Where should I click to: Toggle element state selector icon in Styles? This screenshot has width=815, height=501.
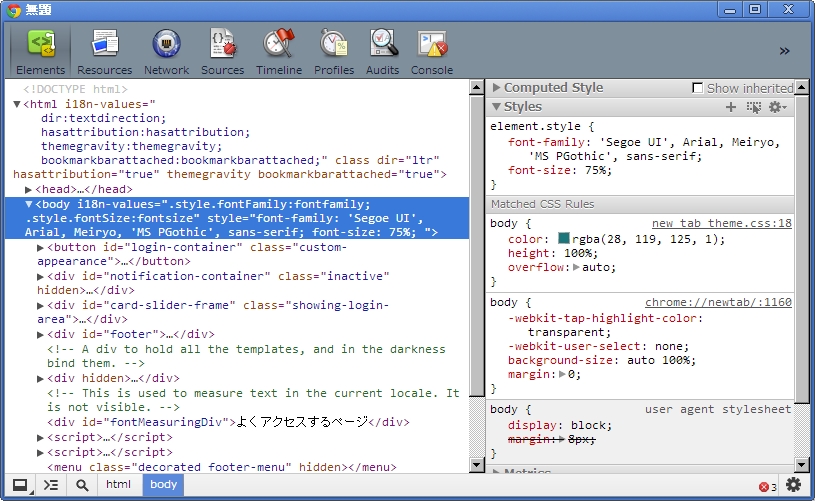coord(754,107)
